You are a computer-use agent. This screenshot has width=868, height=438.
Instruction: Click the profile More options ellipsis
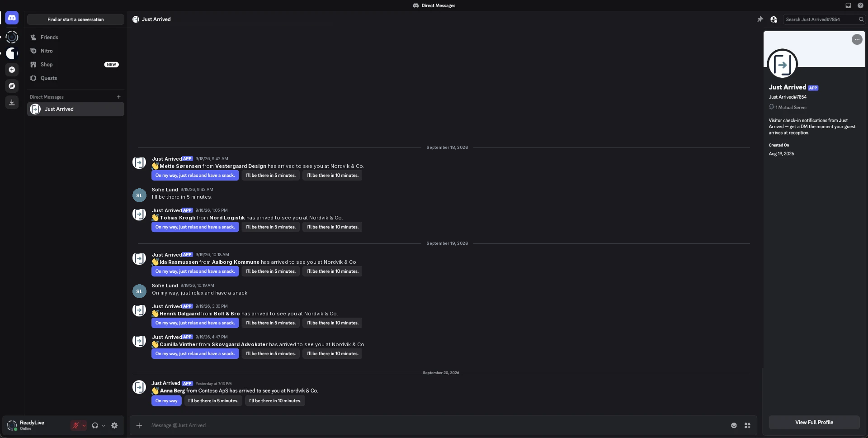click(857, 39)
